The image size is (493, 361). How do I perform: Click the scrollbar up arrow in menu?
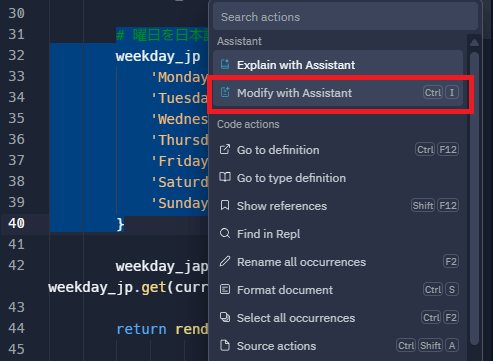(x=474, y=43)
